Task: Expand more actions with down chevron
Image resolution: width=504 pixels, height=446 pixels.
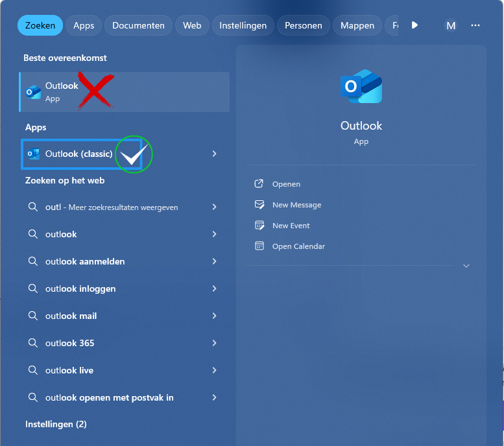Action: (x=466, y=266)
